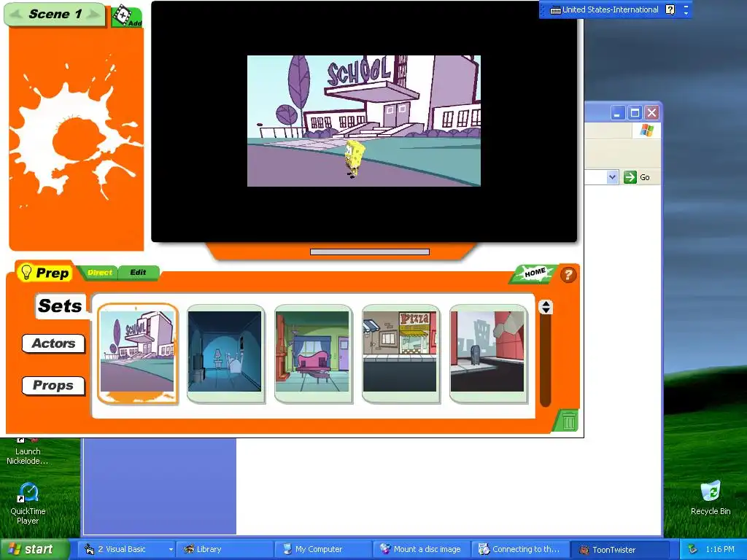Go to previous scene arrow

coord(16,15)
